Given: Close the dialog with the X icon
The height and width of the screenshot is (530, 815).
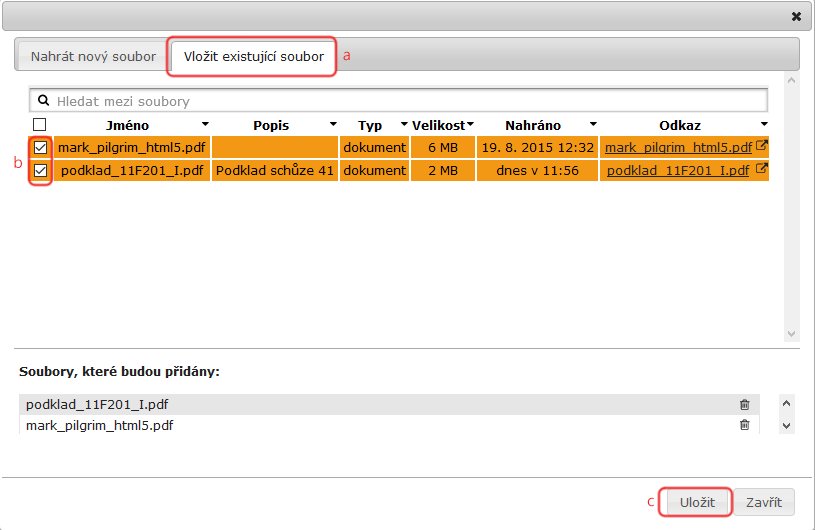Looking at the screenshot, I should (796, 16).
